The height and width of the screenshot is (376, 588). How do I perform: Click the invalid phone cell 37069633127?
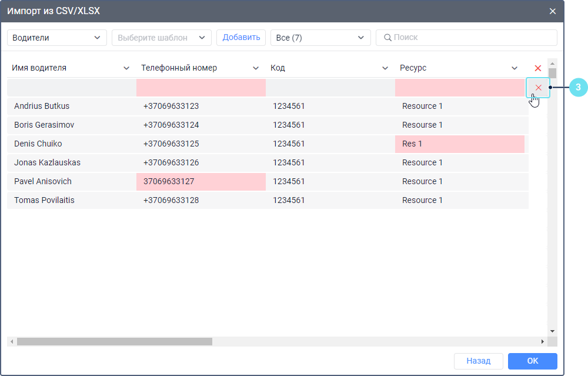click(x=201, y=181)
